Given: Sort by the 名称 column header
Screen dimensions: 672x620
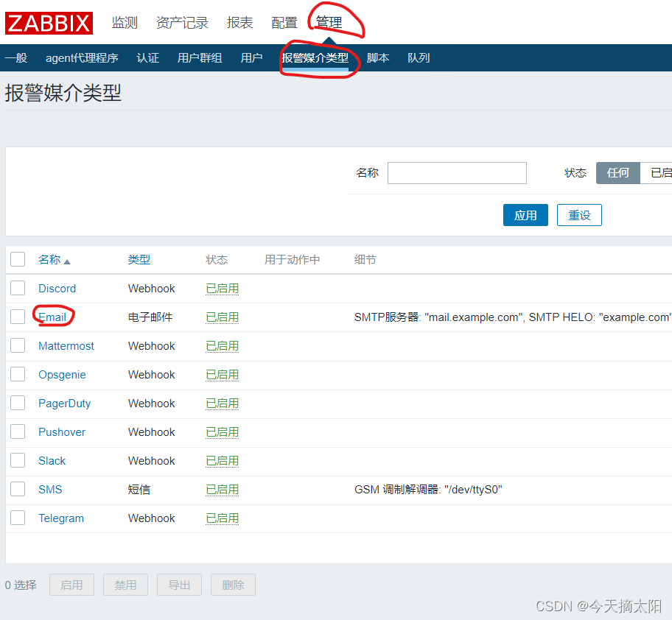Looking at the screenshot, I should click(x=49, y=259).
